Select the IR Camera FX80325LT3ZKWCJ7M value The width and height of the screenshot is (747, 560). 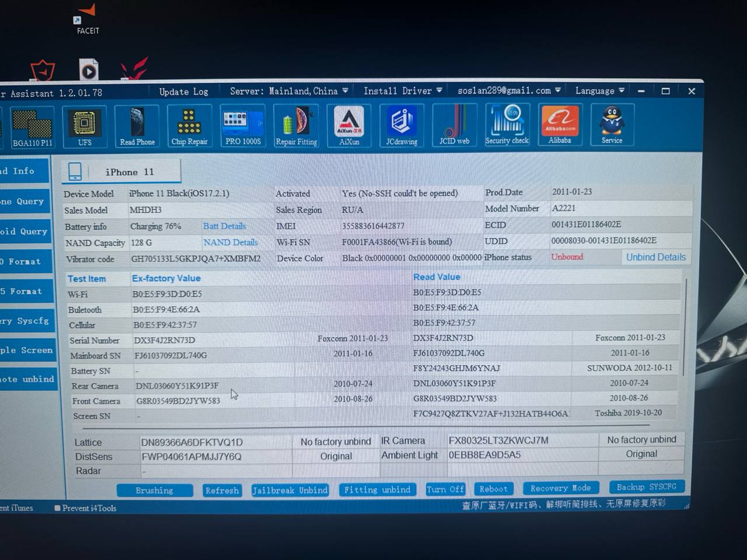click(498, 440)
